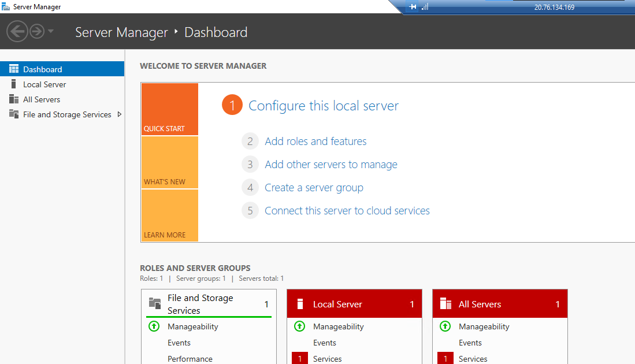Click the connection signal strength icon
The height and width of the screenshot is (364, 635).
tap(425, 6)
